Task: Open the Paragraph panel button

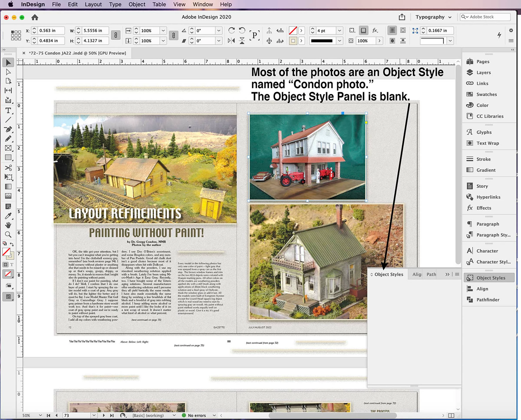Action: (487, 224)
